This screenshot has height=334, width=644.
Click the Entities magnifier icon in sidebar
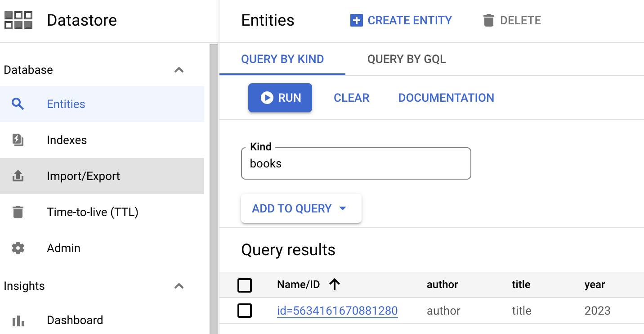point(18,104)
